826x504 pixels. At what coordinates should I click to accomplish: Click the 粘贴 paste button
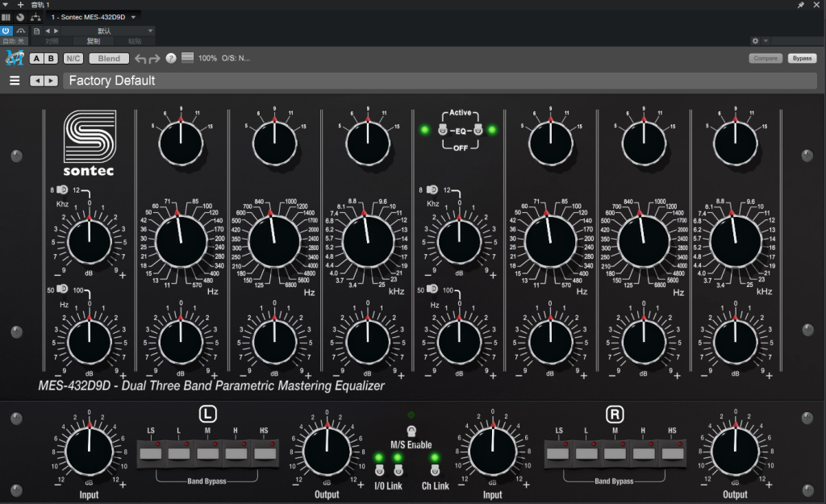coord(135,41)
